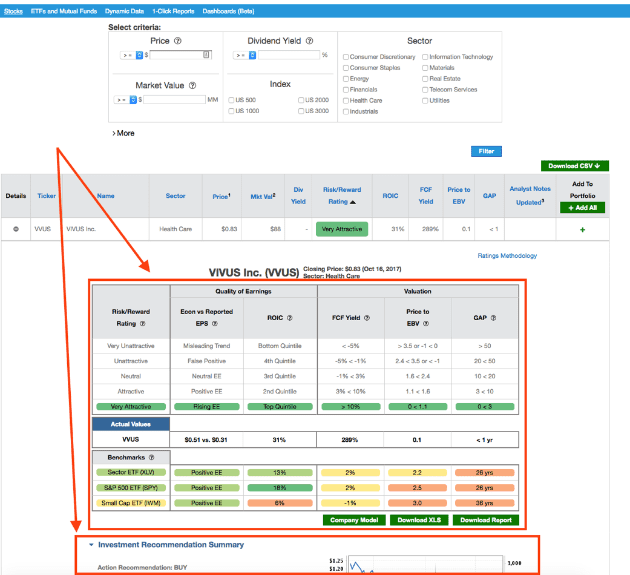
Task: Click the Dividend Yield percent input field
Action: (289, 55)
